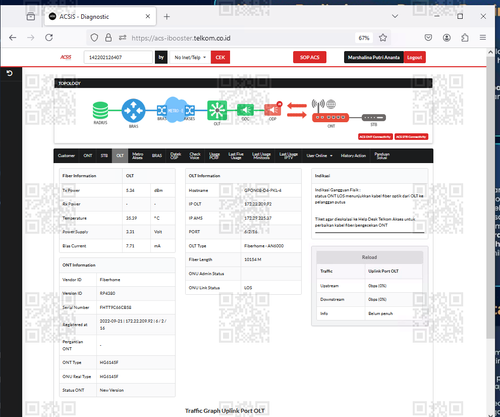Click the blue BRAS router icon
Screen dimensions: 500x417
point(133,110)
